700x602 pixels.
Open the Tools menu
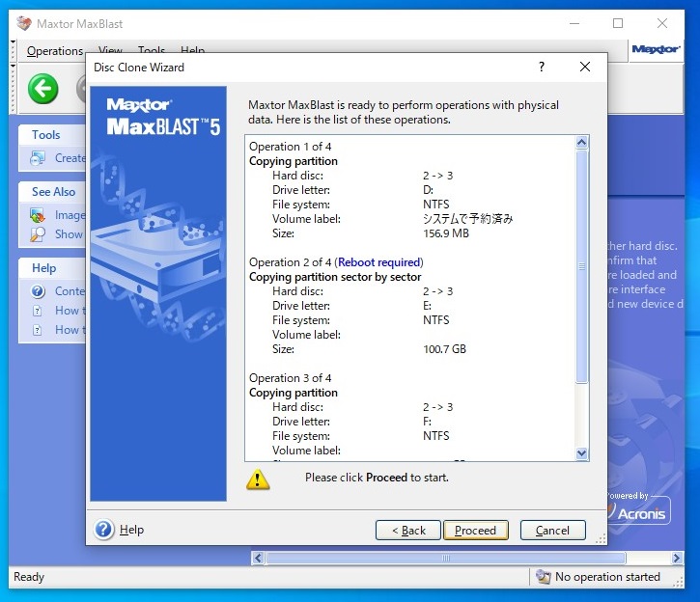pyautogui.click(x=152, y=49)
